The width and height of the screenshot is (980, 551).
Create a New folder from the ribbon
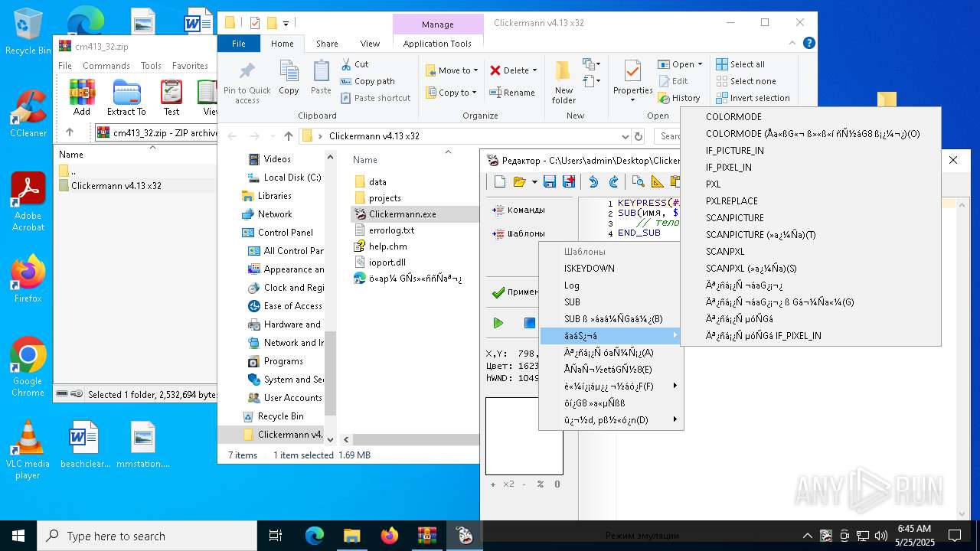(563, 83)
